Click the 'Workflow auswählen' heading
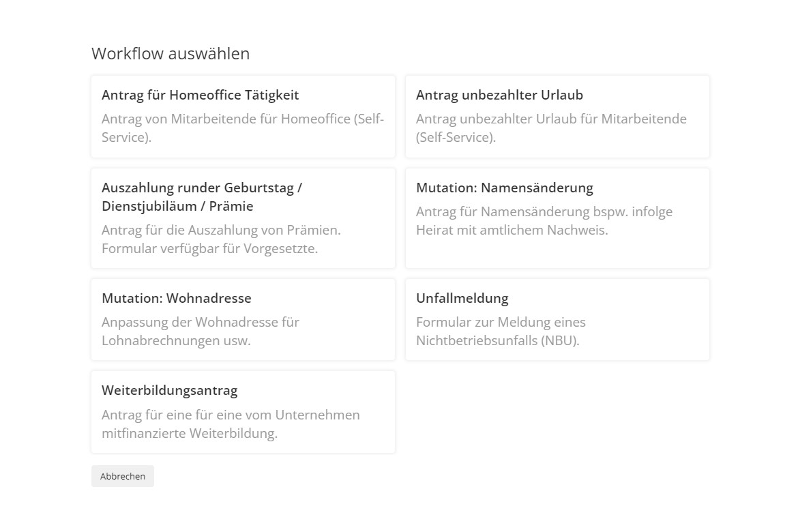Image resolution: width=798 pixels, height=532 pixels. (171, 54)
